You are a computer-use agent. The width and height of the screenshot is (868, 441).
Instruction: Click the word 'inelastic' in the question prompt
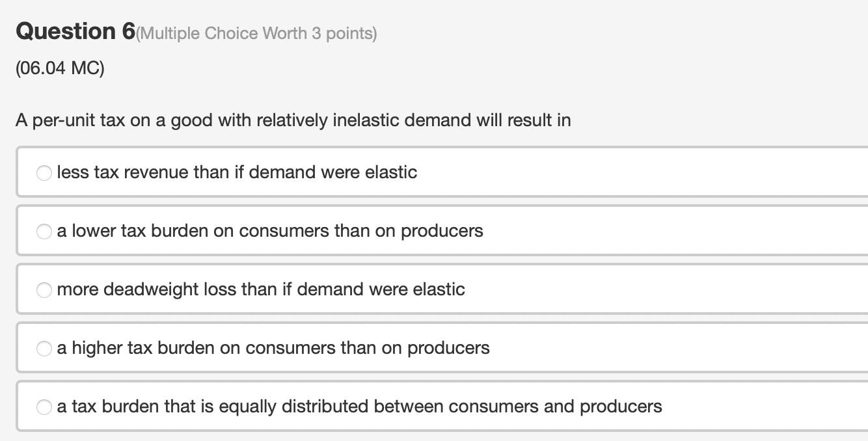pyautogui.click(x=366, y=120)
